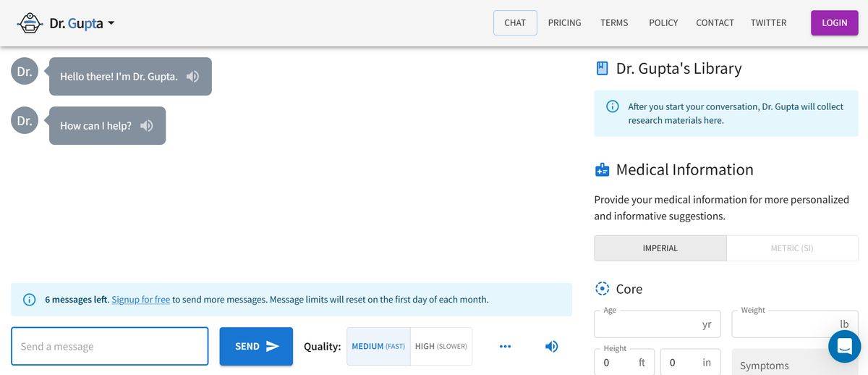Open the Dr. Gupta dropdown arrow

pyautogui.click(x=111, y=23)
